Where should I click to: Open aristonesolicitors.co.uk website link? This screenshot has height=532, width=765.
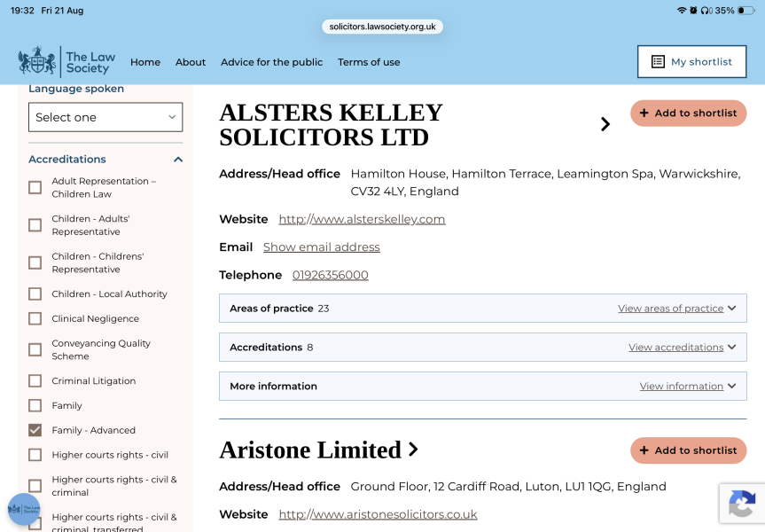coord(379,514)
